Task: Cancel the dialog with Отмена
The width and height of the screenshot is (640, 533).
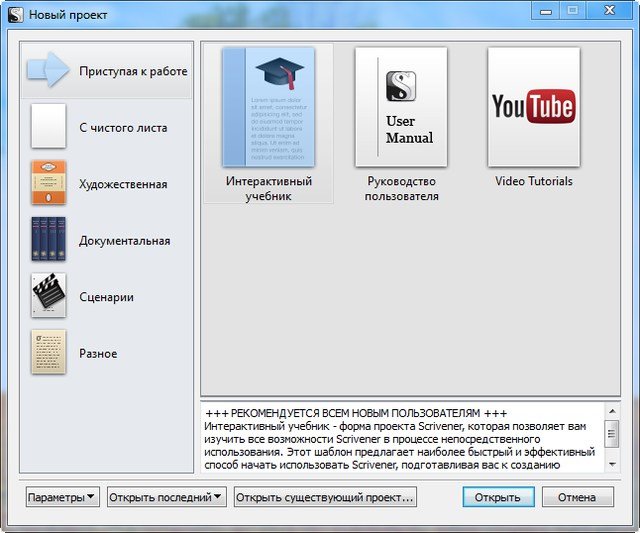Action: point(576,497)
